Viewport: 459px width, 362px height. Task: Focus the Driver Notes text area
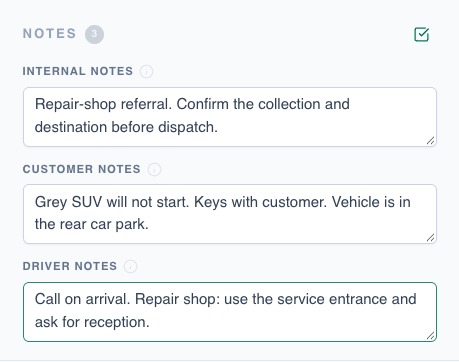tap(230, 312)
